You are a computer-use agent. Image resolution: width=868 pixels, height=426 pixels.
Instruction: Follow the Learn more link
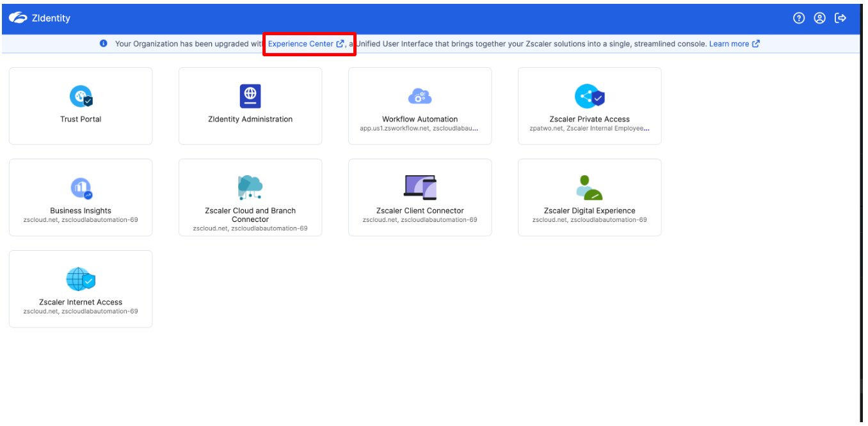729,43
